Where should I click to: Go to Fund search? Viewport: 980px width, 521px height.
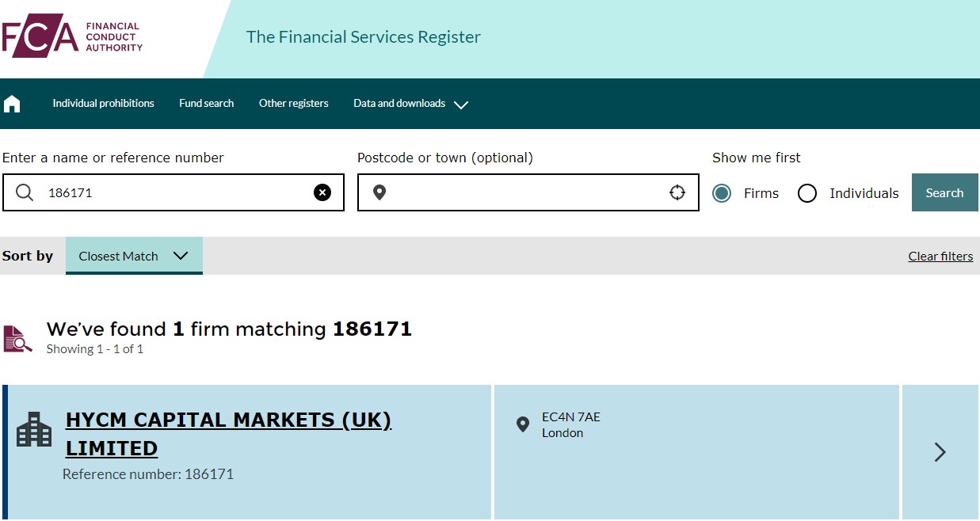[206, 104]
